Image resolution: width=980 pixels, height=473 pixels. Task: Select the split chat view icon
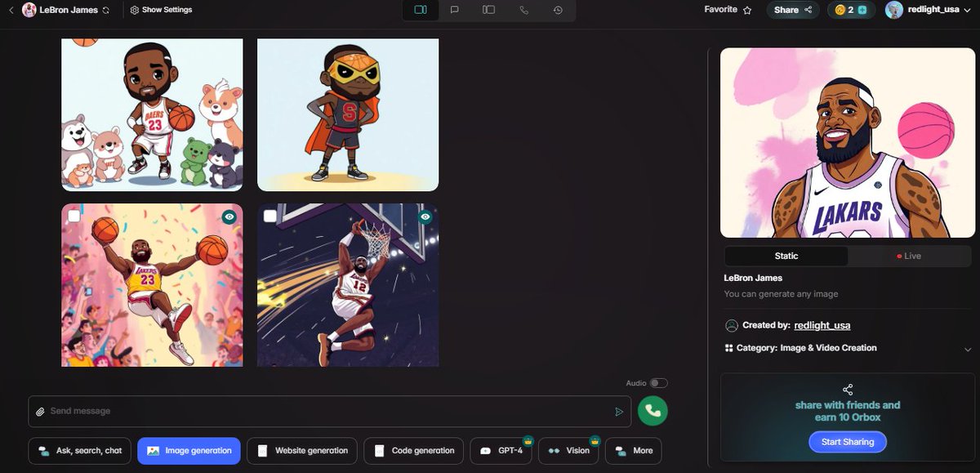pos(421,10)
